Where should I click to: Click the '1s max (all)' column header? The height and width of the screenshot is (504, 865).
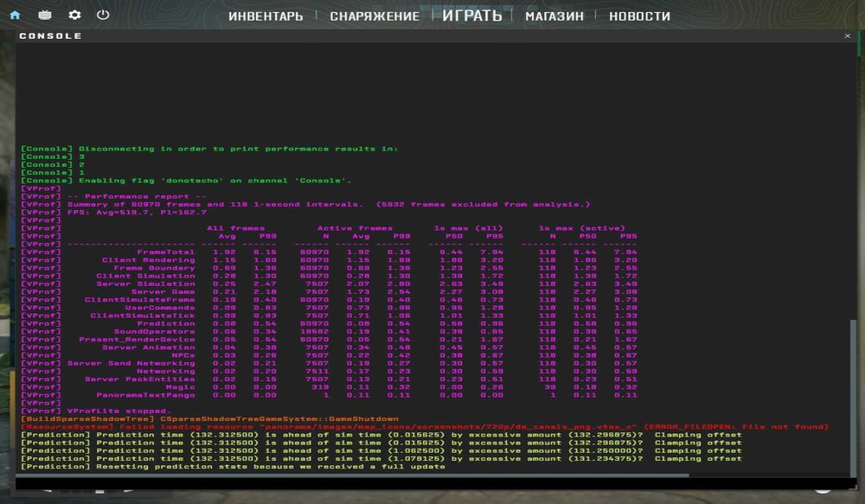[x=468, y=228]
